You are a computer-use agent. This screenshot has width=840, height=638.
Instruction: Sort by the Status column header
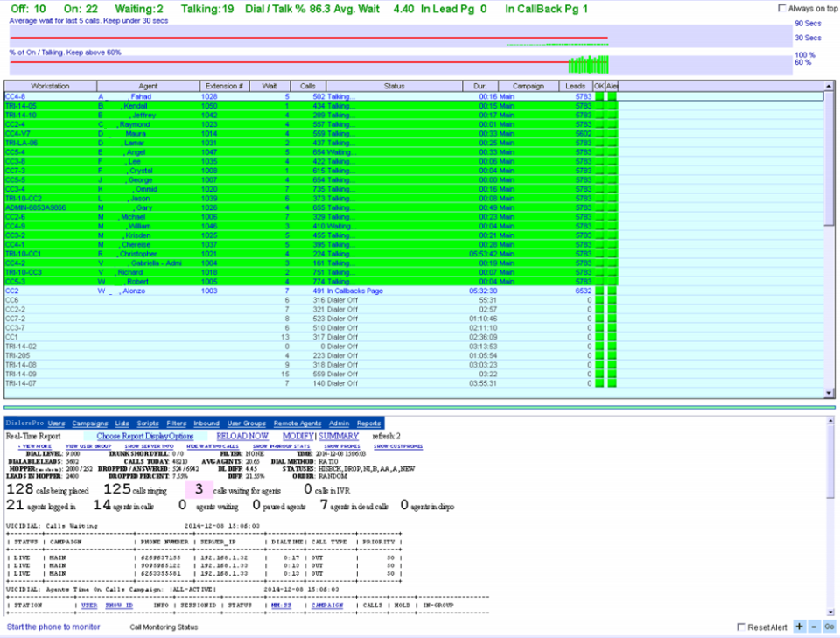pos(395,86)
